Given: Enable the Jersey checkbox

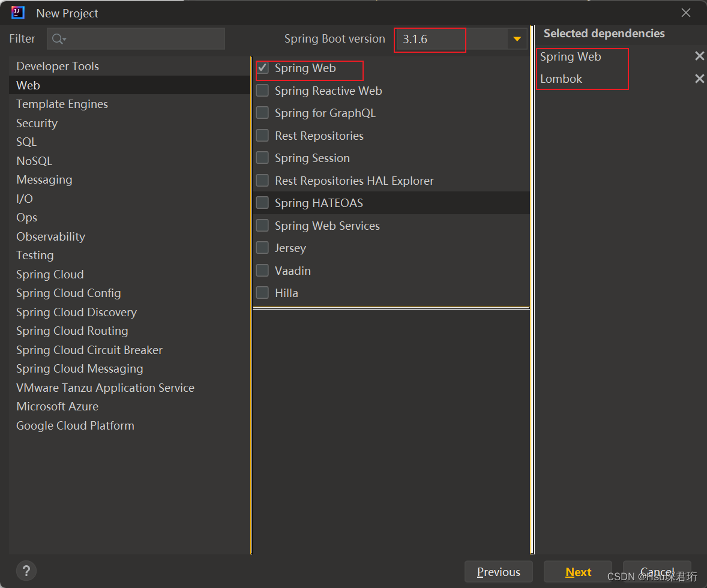Looking at the screenshot, I should point(262,248).
